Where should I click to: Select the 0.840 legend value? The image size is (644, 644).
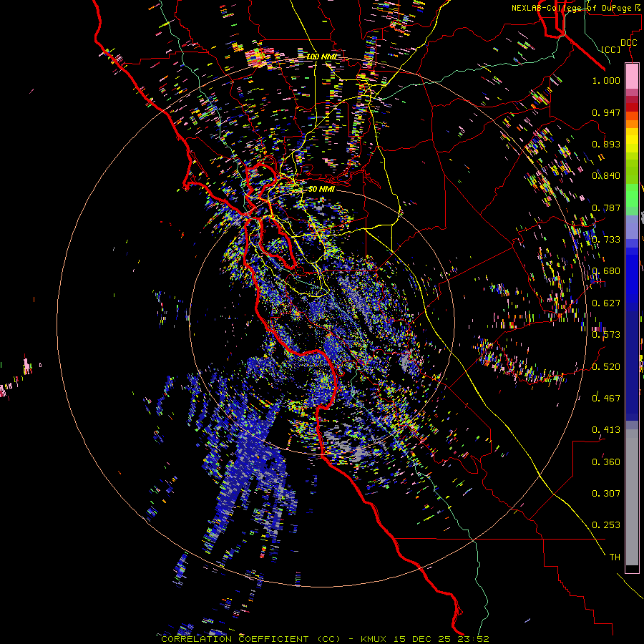point(606,175)
